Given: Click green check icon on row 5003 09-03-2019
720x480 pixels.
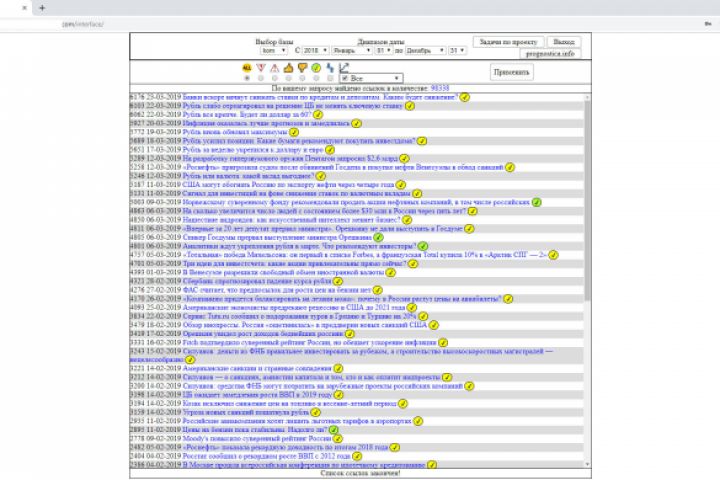Looking at the screenshot, I should (x=536, y=202).
